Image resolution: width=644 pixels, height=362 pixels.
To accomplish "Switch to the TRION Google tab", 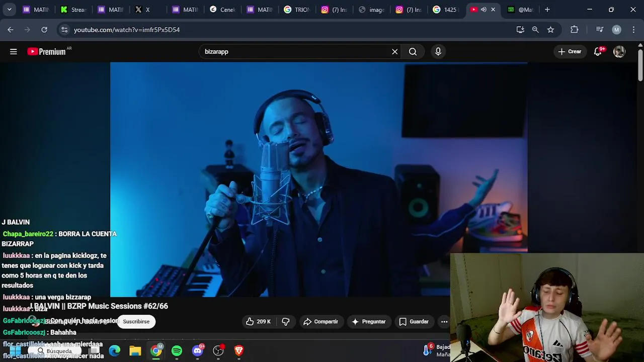I will click(297, 10).
